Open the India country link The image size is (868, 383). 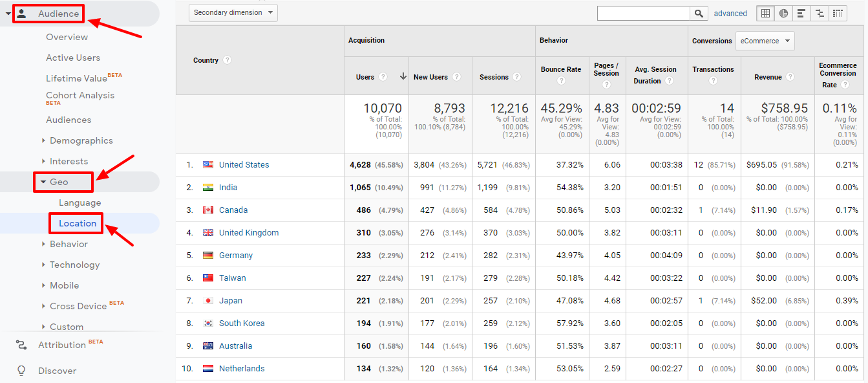point(228,188)
